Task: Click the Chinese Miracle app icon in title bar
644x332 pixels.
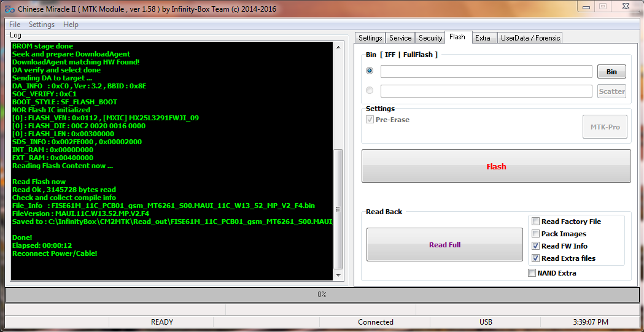Action: point(9,9)
